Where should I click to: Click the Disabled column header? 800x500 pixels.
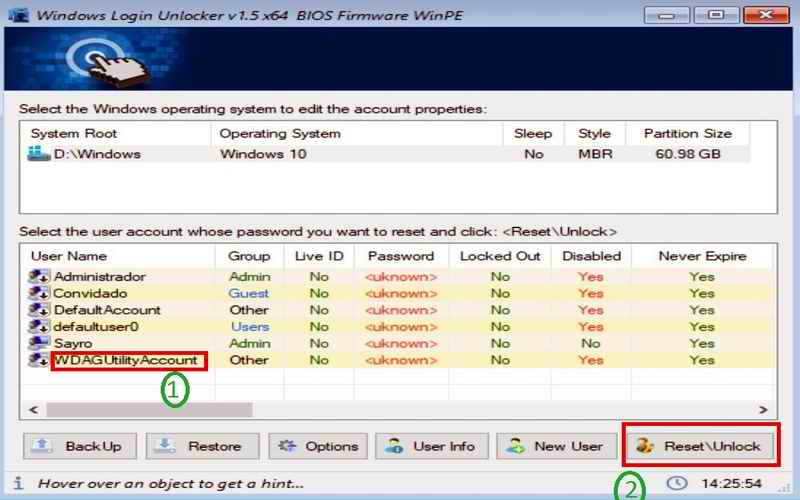[x=590, y=256]
